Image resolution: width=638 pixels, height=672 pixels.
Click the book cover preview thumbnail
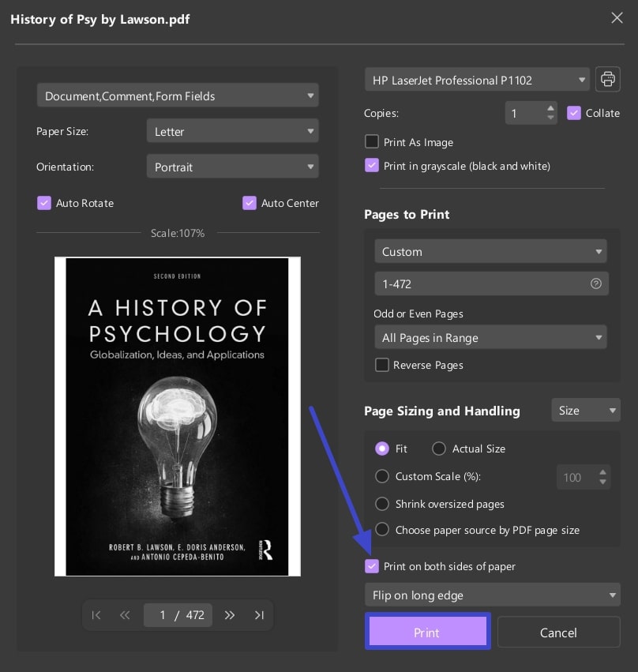point(177,416)
